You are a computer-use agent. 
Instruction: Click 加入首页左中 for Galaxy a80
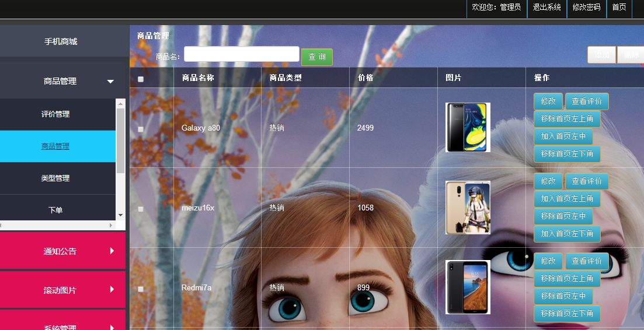pos(563,136)
